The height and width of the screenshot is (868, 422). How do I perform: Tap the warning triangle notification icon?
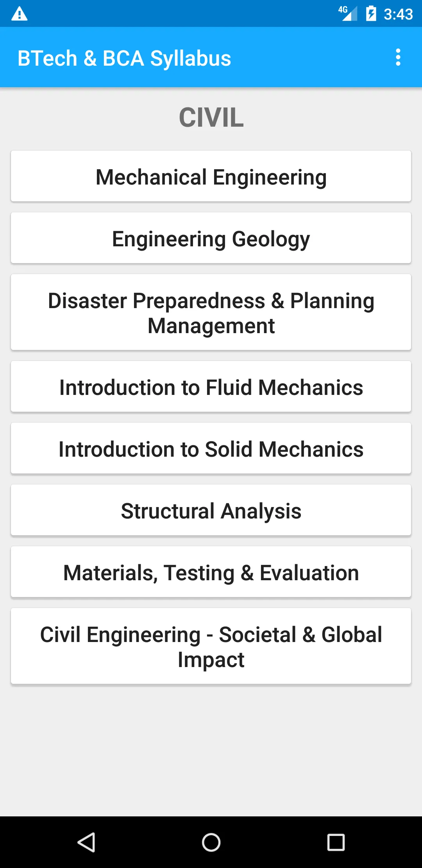tap(20, 14)
